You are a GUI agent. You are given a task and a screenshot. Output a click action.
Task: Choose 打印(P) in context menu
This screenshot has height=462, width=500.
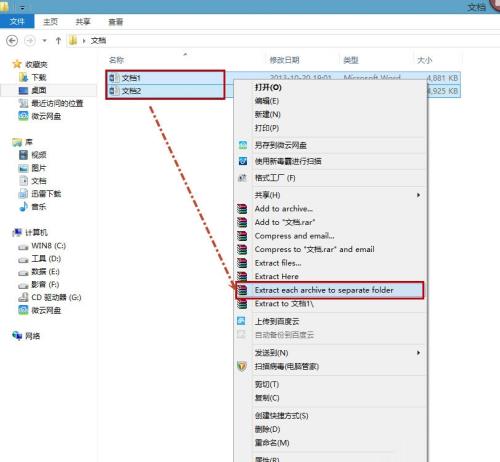click(267, 128)
